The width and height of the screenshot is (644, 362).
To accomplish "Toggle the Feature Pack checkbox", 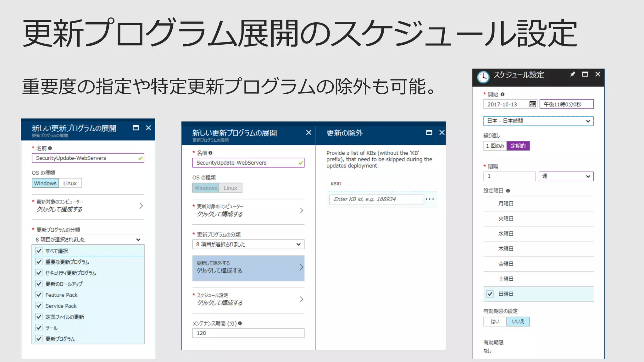I will coord(39,295).
